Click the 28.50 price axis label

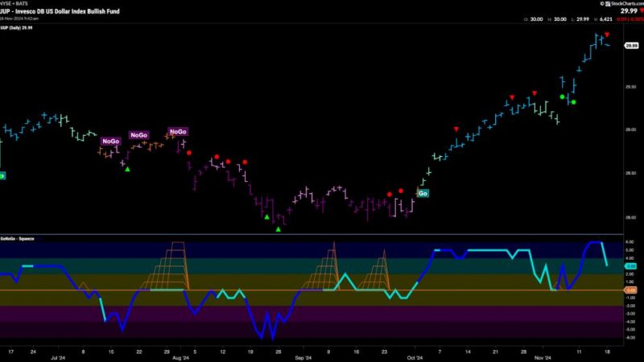click(631, 173)
